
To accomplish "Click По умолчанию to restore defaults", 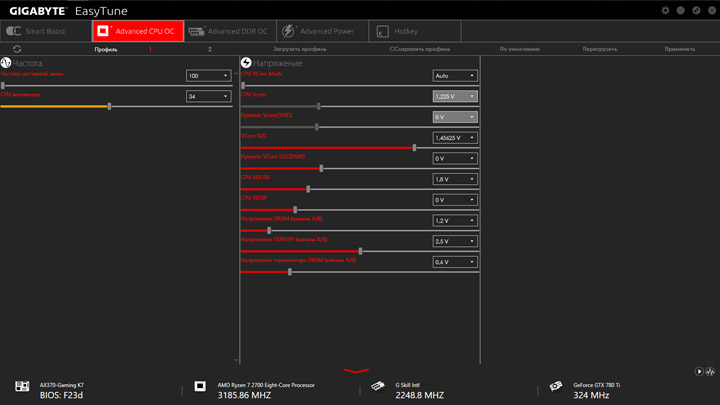I will click(520, 49).
